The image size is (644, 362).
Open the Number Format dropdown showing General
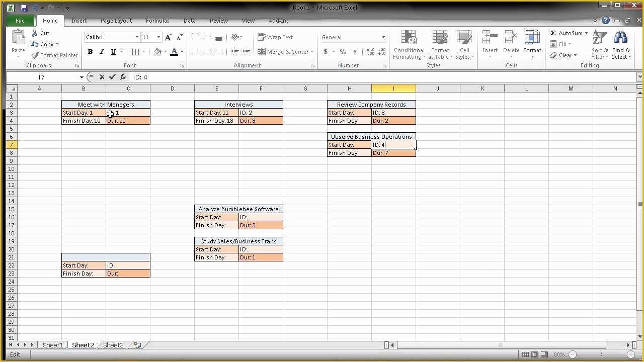[x=383, y=37]
